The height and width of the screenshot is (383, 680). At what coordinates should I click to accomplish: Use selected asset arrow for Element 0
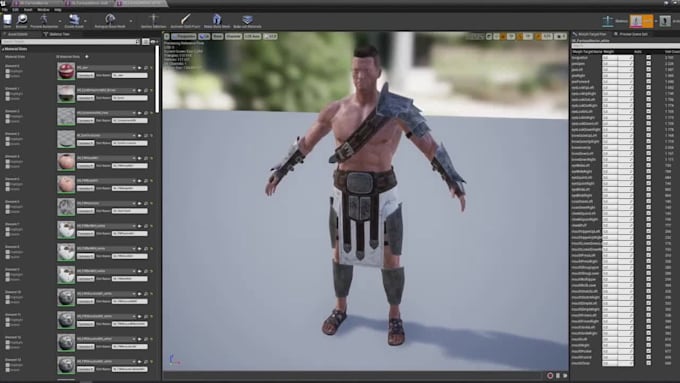(x=140, y=68)
